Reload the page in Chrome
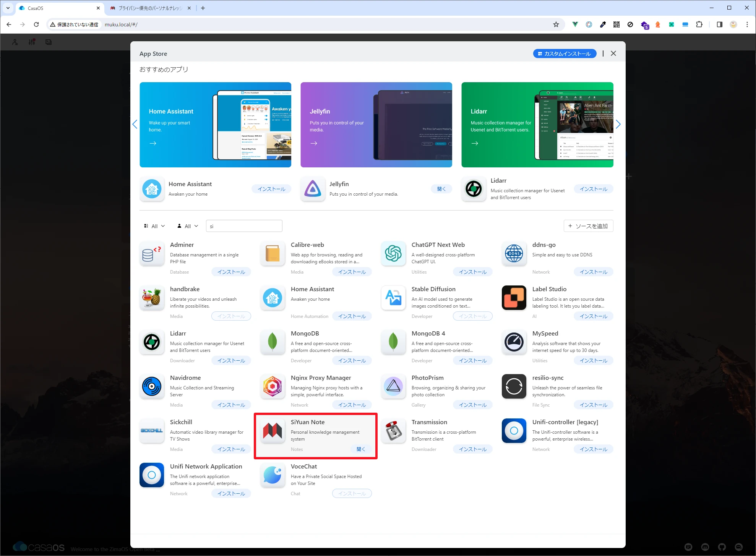 click(36, 24)
